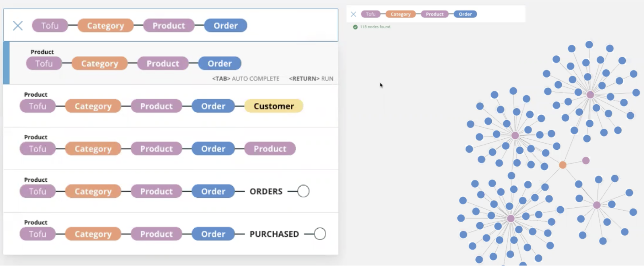Click the Category pill in small search bar

tap(401, 14)
